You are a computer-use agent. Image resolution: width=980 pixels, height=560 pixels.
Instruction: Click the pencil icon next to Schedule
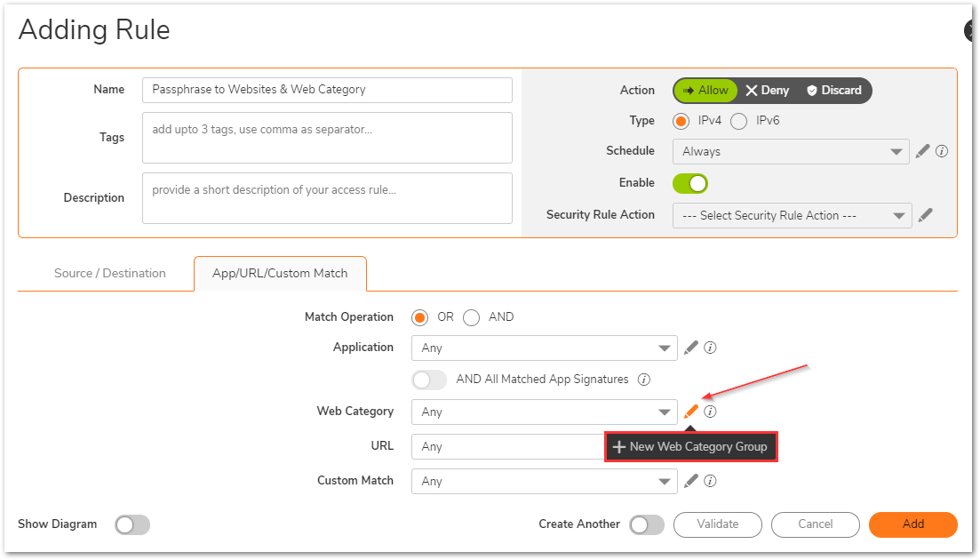[922, 151]
